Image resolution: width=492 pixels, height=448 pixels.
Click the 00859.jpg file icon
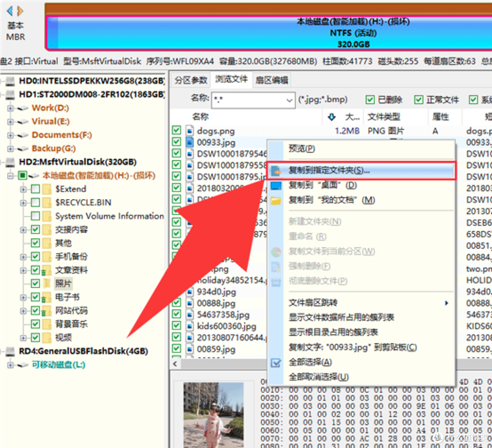(x=190, y=349)
